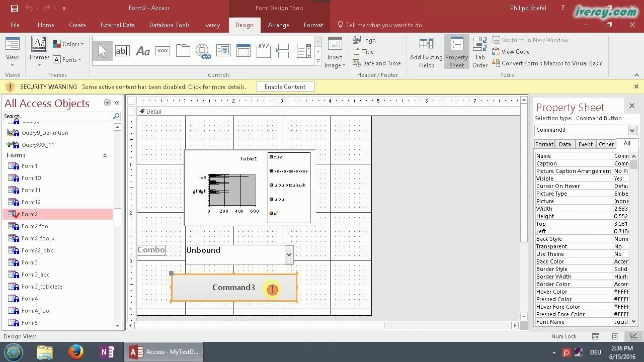This screenshot has height=362, width=644.
Task: Open the Database Tools tab
Action: pyautogui.click(x=170, y=25)
